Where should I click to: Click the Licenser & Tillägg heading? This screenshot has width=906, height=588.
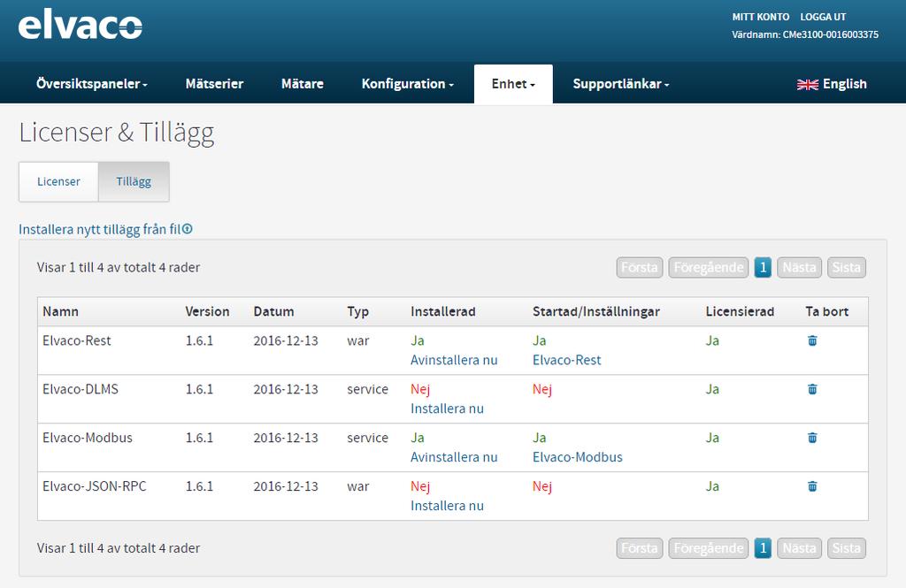click(116, 134)
